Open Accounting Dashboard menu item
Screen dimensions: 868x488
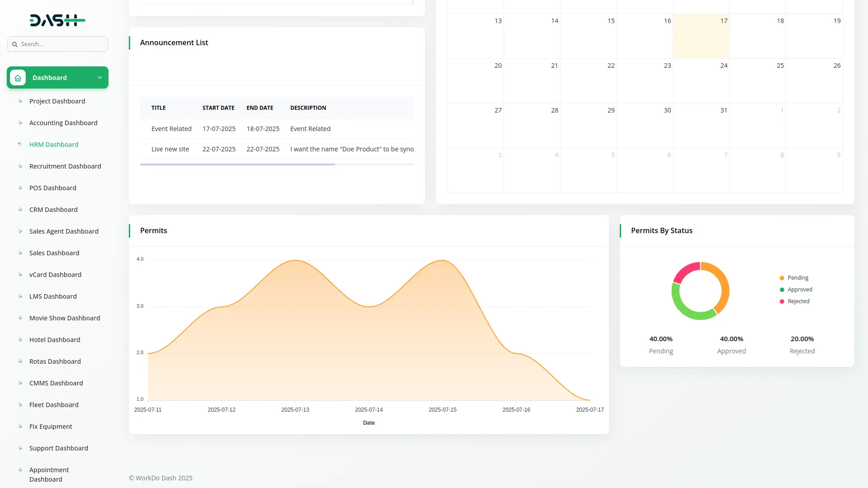pos(63,123)
